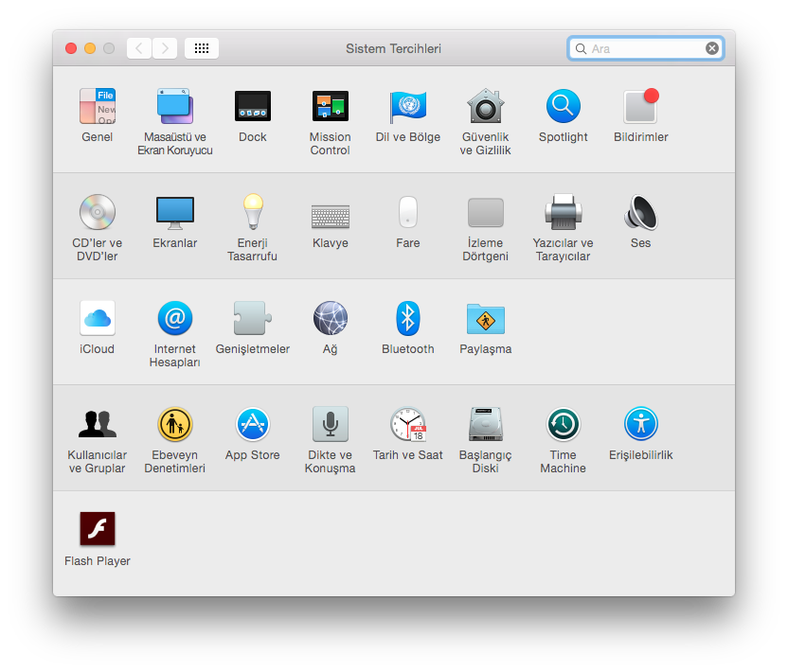This screenshot has width=788, height=672.
Task: Open Time Machine preferences
Action: pos(563,424)
